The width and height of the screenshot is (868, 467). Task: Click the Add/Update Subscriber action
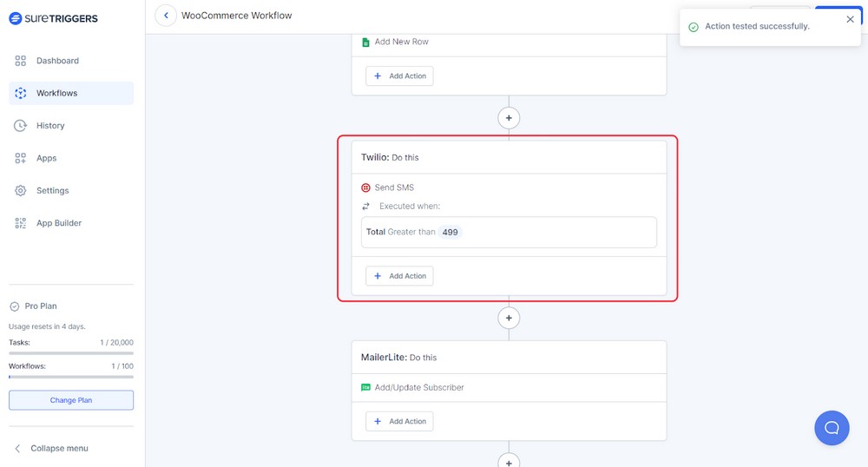point(419,387)
